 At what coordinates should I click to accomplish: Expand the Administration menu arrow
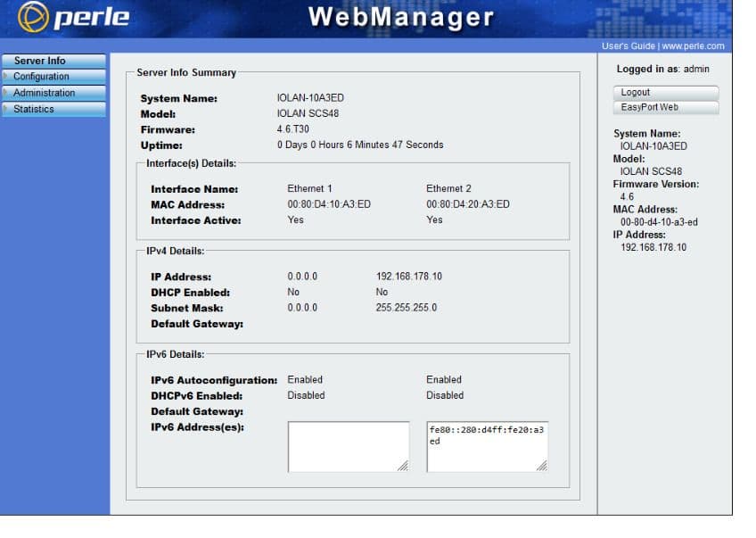pyautogui.click(x=5, y=93)
